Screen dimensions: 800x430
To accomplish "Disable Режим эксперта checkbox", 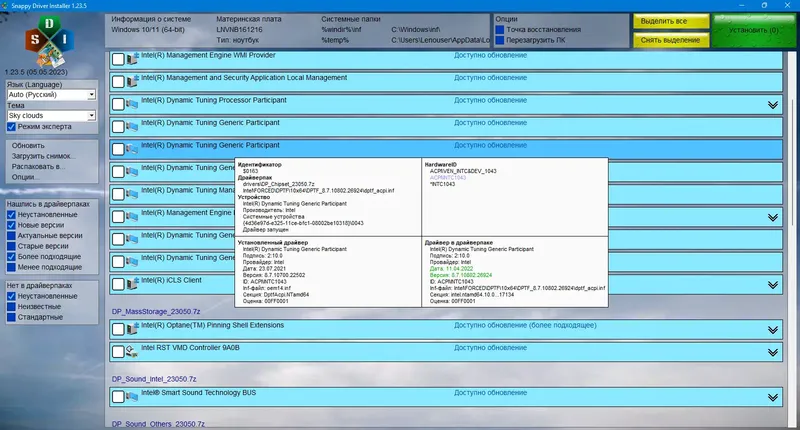I will [11, 127].
